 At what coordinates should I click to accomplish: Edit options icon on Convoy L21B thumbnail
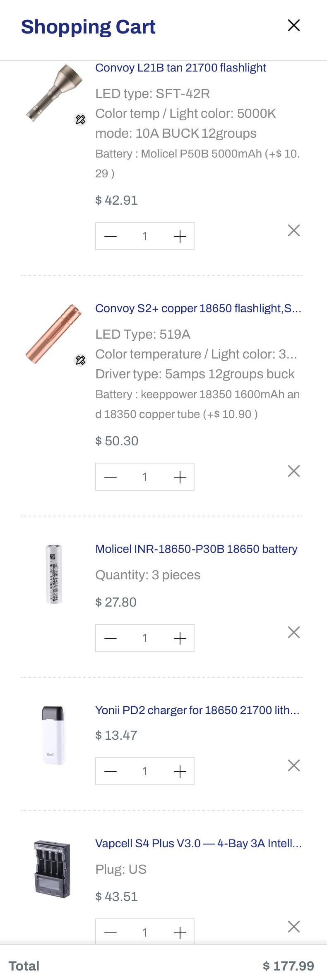pyautogui.click(x=80, y=120)
